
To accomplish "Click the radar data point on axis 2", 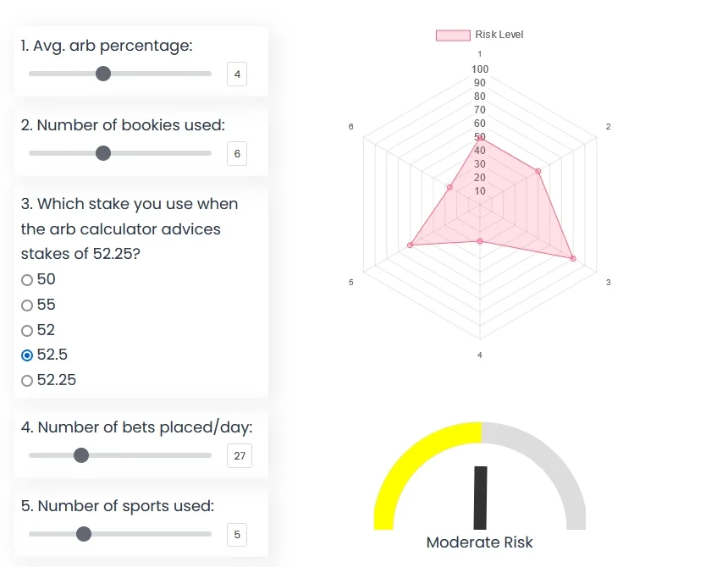I will point(538,172).
